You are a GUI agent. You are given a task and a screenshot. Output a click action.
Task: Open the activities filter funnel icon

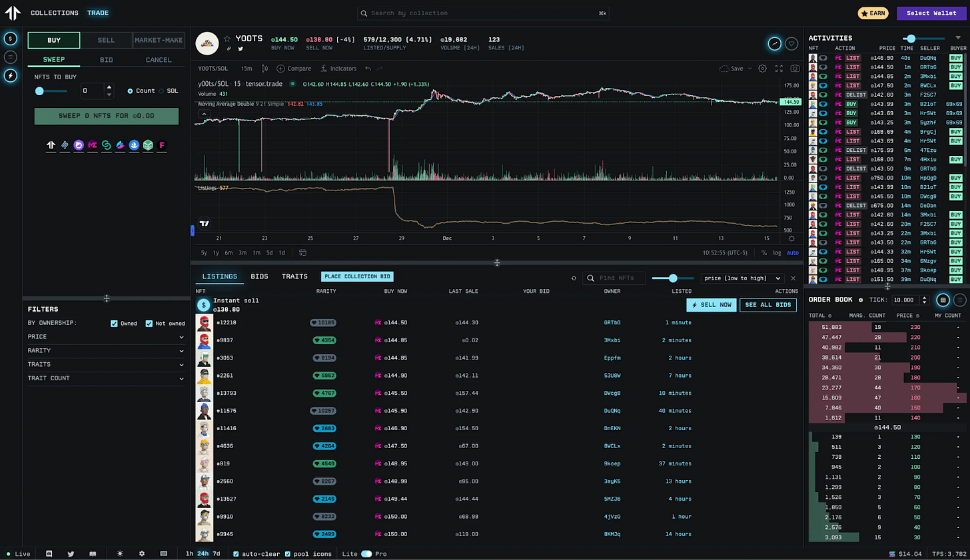point(958,38)
